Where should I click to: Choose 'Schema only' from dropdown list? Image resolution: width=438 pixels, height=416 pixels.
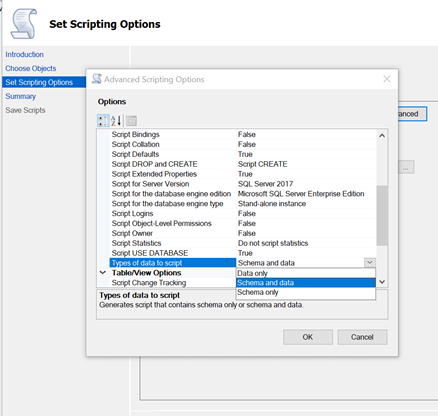(x=306, y=292)
